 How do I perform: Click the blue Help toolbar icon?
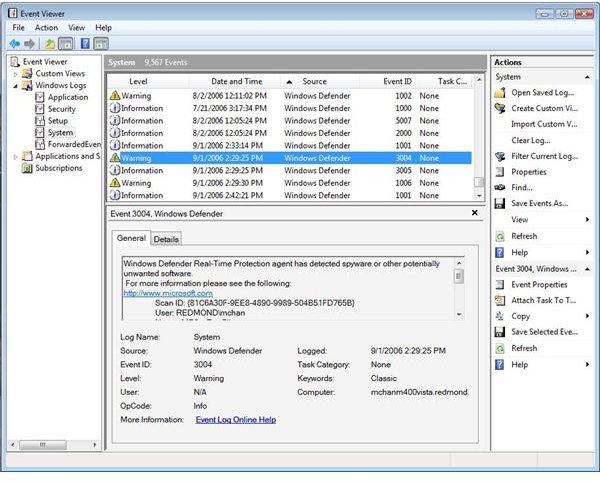pyautogui.click(x=85, y=44)
